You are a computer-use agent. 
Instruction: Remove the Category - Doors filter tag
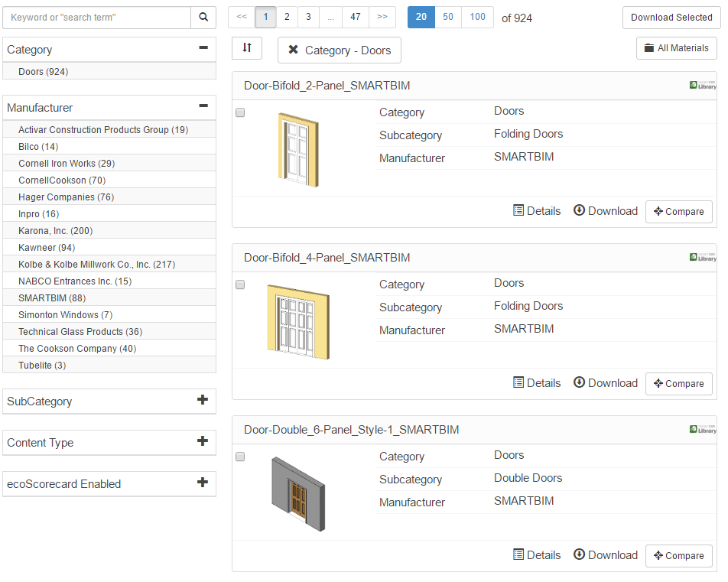[x=294, y=50]
